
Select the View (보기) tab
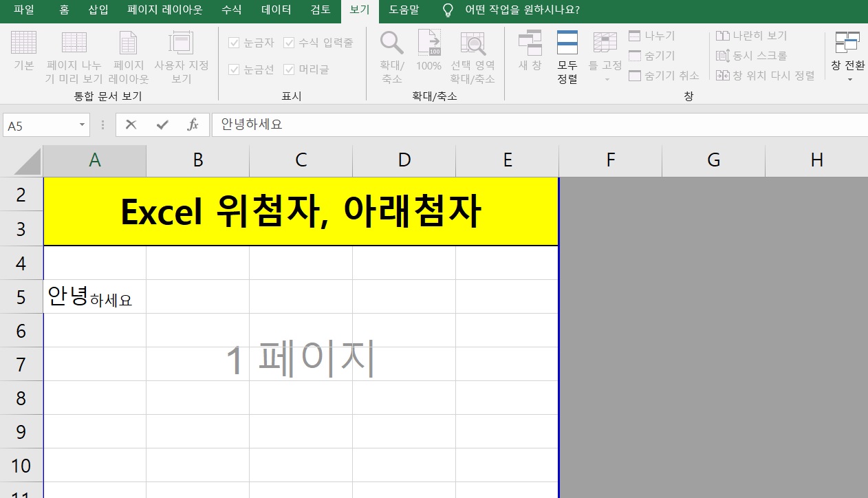[360, 10]
